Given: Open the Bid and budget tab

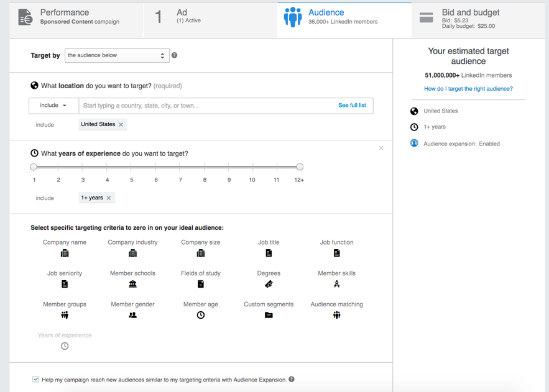Looking at the screenshot, I should [x=478, y=18].
